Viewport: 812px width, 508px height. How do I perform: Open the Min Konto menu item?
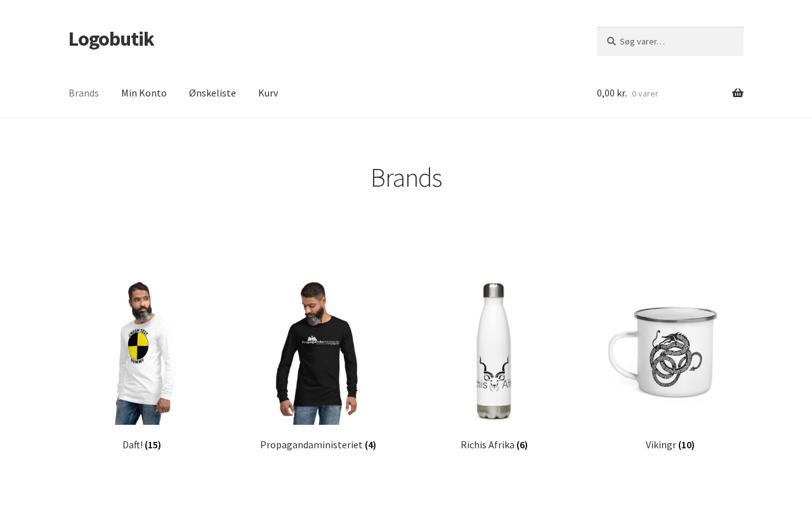(144, 93)
